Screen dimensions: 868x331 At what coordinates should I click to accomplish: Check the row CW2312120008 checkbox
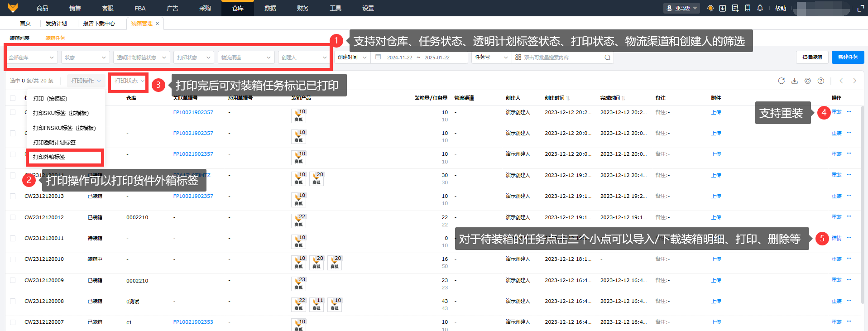point(13,301)
